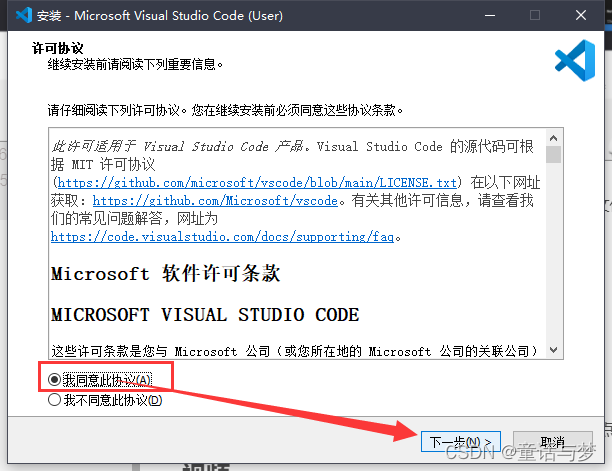Click the license scrollbar up arrow
This screenshot has width=612, height=471.
(553, 138)
